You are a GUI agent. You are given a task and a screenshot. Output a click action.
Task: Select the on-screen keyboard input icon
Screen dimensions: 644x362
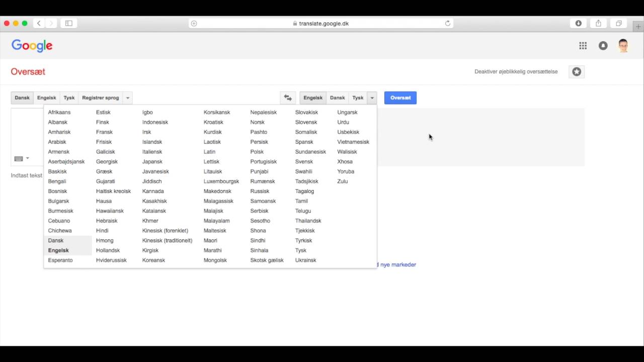[19, 158]
